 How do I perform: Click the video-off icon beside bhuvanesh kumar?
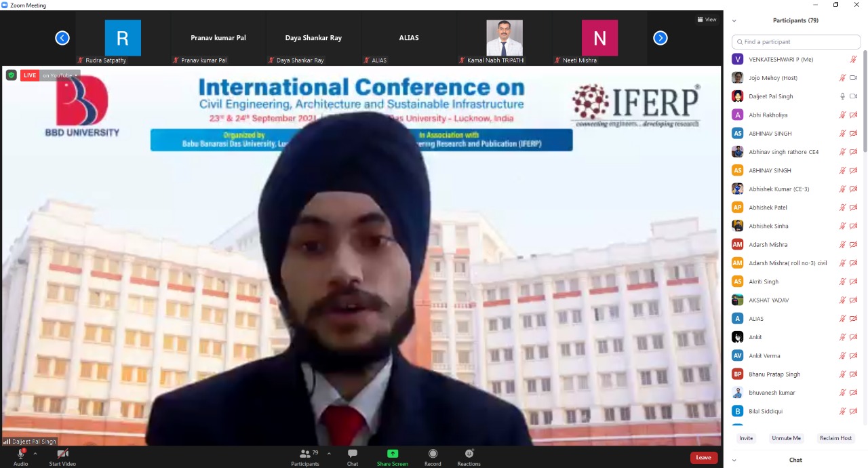[x=854, y=393]
